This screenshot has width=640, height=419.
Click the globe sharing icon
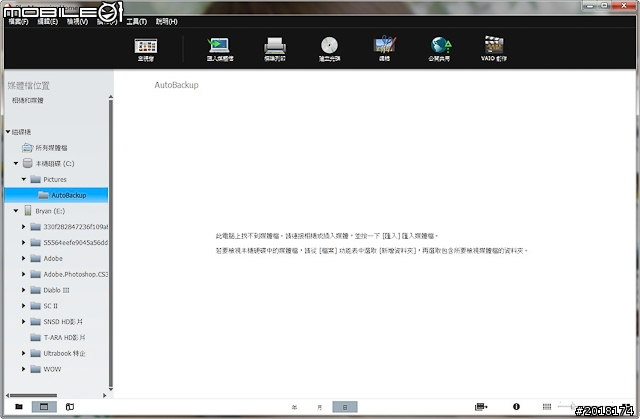[x=440, y=45]
